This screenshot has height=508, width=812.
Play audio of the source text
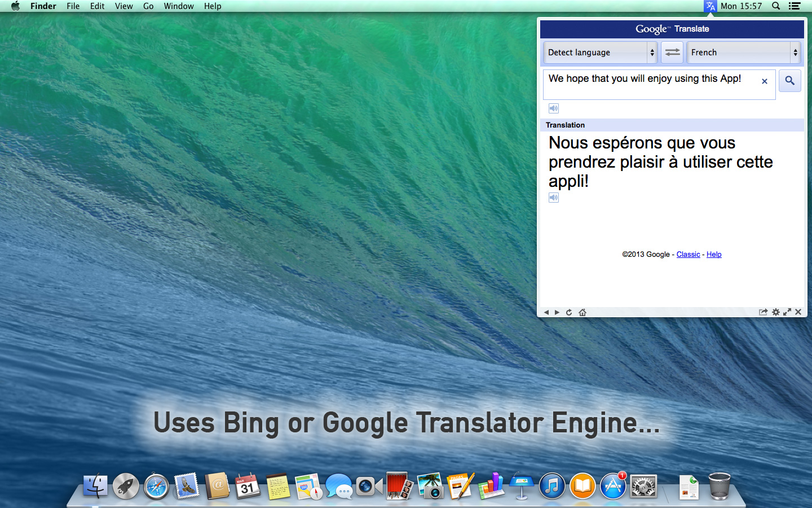(x=554, y=108)
